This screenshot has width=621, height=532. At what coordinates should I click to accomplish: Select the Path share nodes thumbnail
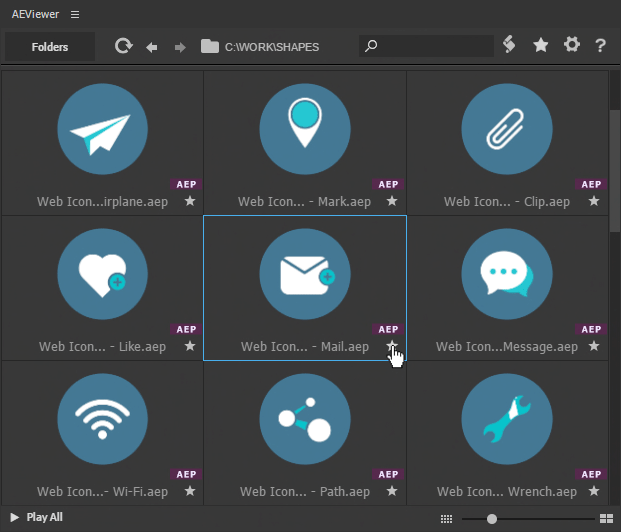pyautogui.click(x=305, y=419)
